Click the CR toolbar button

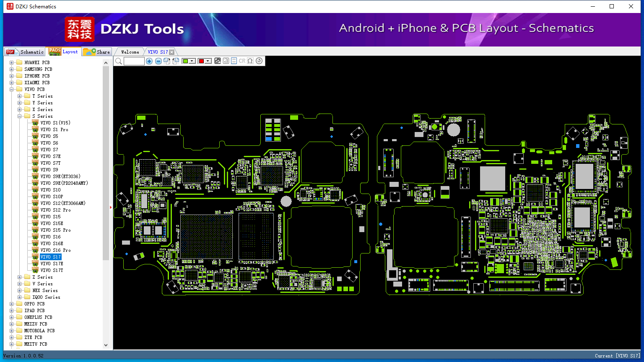(x=242, y=61)
